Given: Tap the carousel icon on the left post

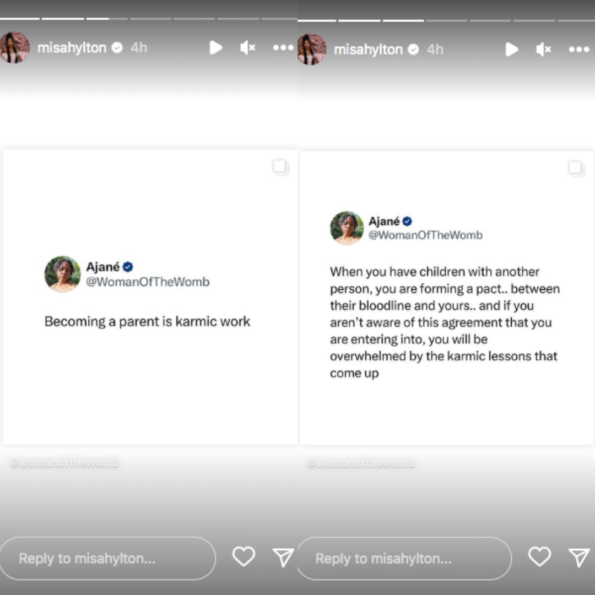Looking at the screenshot, I should (x=280, y=167).
